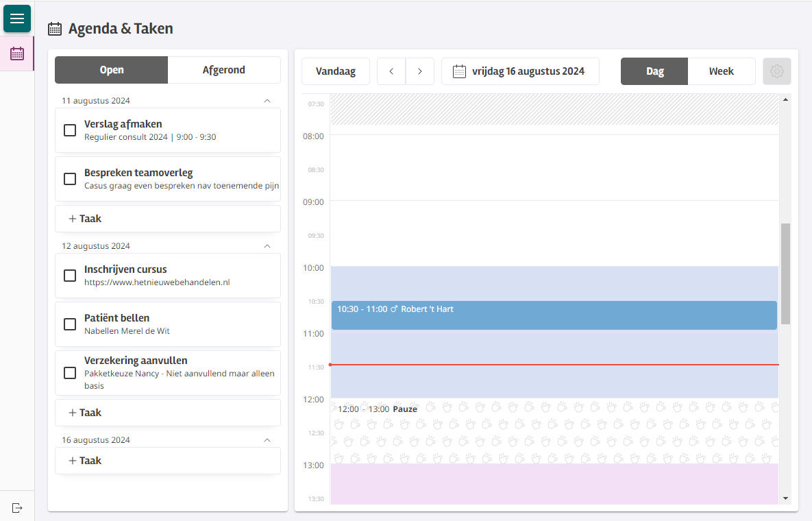Collapse the 12 augustus 2024 section
812x521 pixels.
click(x=267, y=246)
